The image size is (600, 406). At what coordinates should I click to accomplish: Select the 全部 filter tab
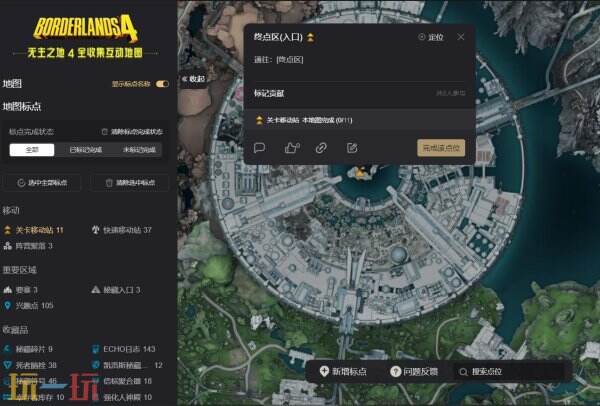tap(32, 150)
